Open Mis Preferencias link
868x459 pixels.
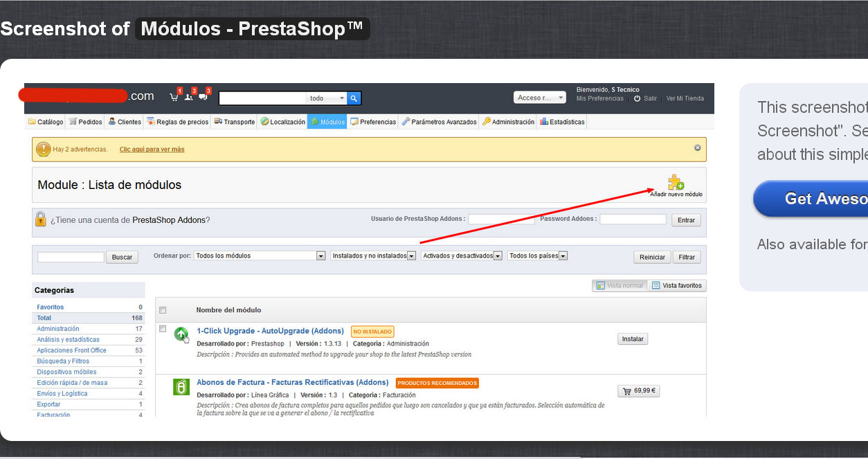tap(600, 98)
